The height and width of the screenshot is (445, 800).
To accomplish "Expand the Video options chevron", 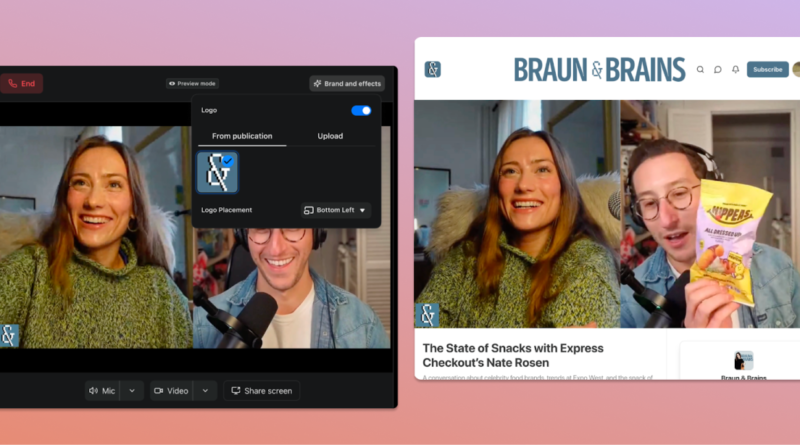I will [205, 391].
